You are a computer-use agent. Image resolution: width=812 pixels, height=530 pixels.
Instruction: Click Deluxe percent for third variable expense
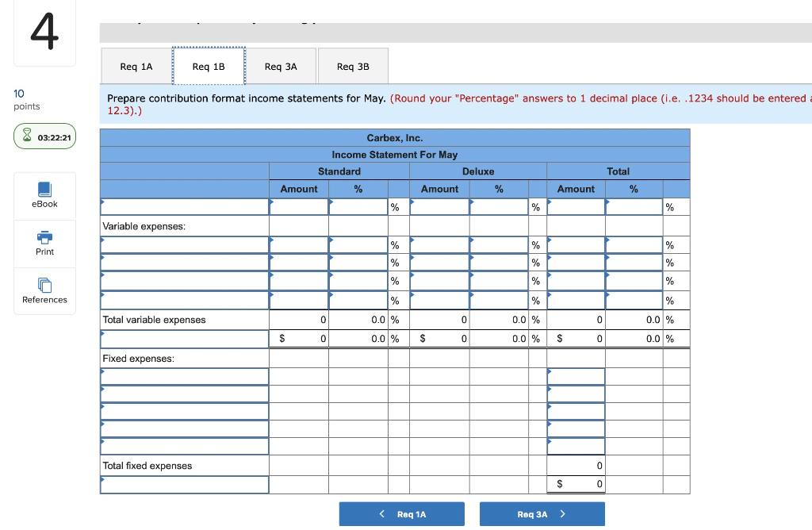pyautogui.click(x=500, y=281)
